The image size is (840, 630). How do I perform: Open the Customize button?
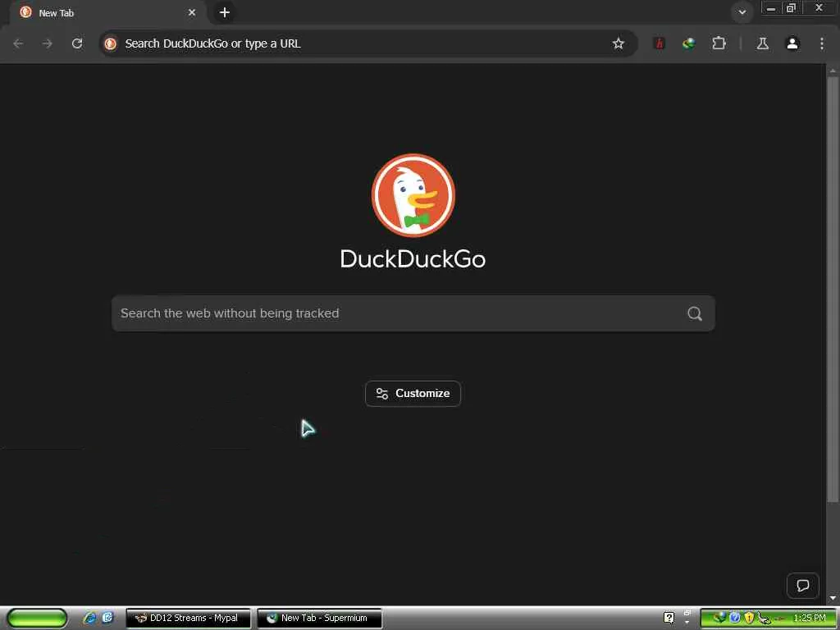tap(413, 393)
